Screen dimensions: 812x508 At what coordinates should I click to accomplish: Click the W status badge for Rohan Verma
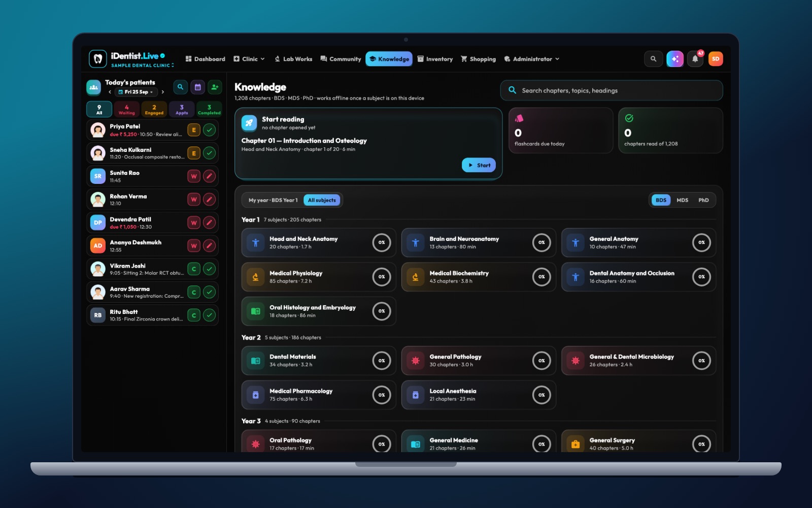pos(194,200)
